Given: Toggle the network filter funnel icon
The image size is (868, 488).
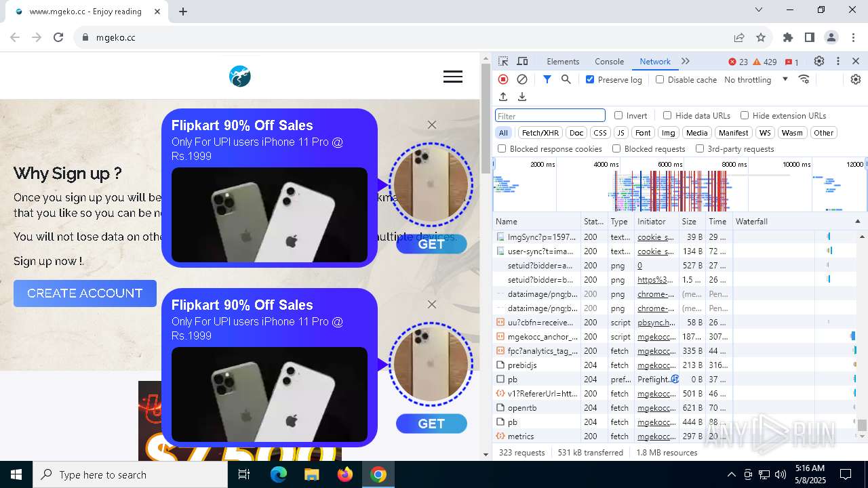Looking at the screenshot, I should 547,79.
